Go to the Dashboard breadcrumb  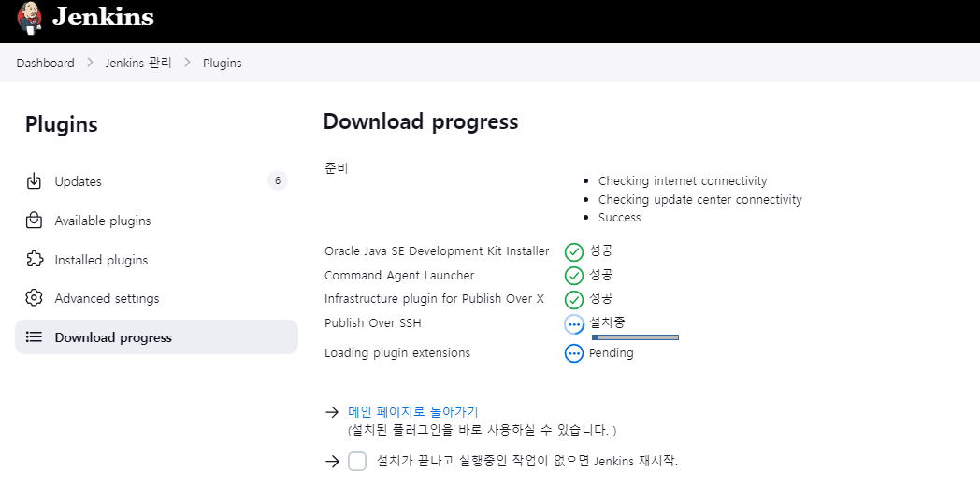click(x=45, y=64)
